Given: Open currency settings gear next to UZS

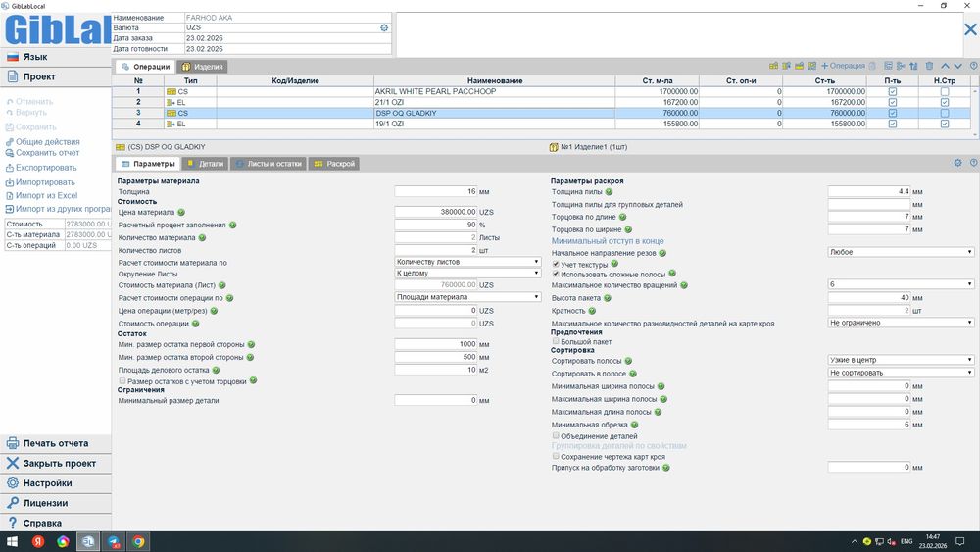Looking at the screenshot, I should pos(384,28).
